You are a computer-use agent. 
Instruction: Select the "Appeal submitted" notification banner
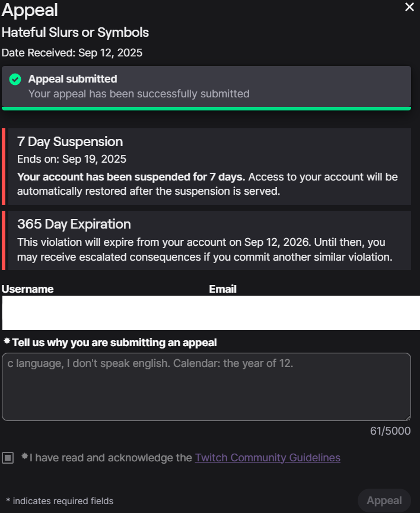tap(206, 86)
